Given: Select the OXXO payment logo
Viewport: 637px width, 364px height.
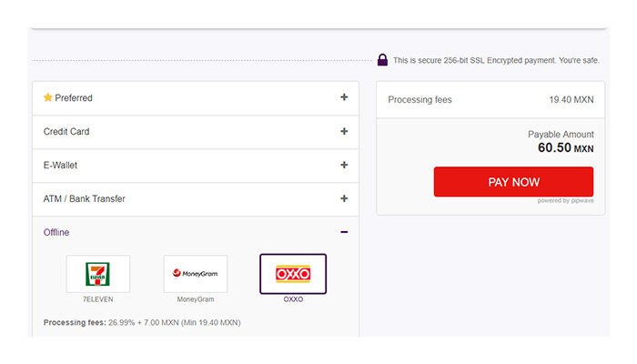Looking at the screenshot, I should pyautogui.click(x=293, y=274).
